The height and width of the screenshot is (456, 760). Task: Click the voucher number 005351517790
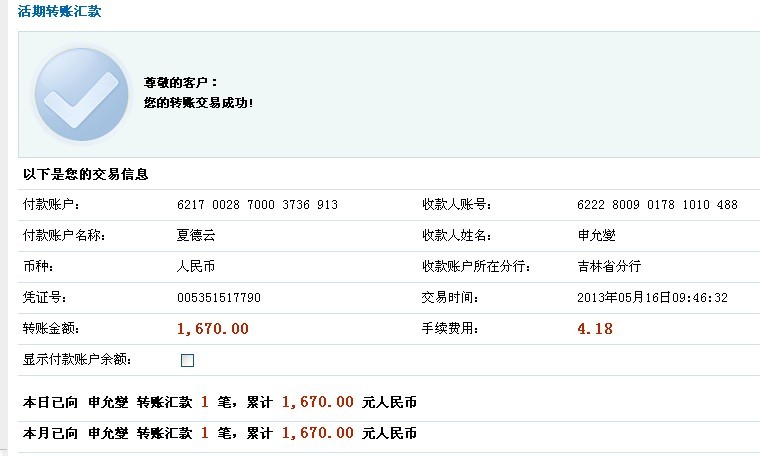[219, 298]
